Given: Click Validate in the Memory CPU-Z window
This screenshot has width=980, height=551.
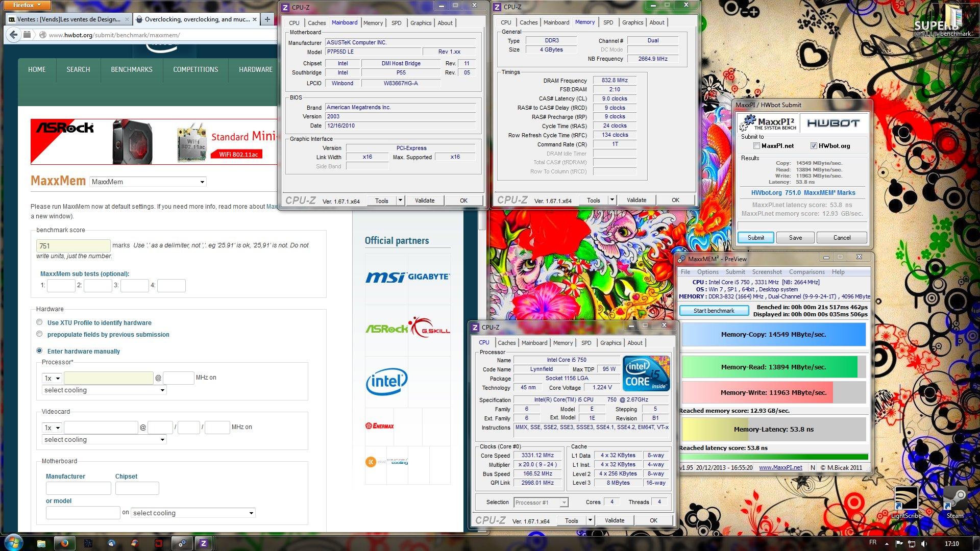Looking at the screenshot, I should (x=636, y=200).
